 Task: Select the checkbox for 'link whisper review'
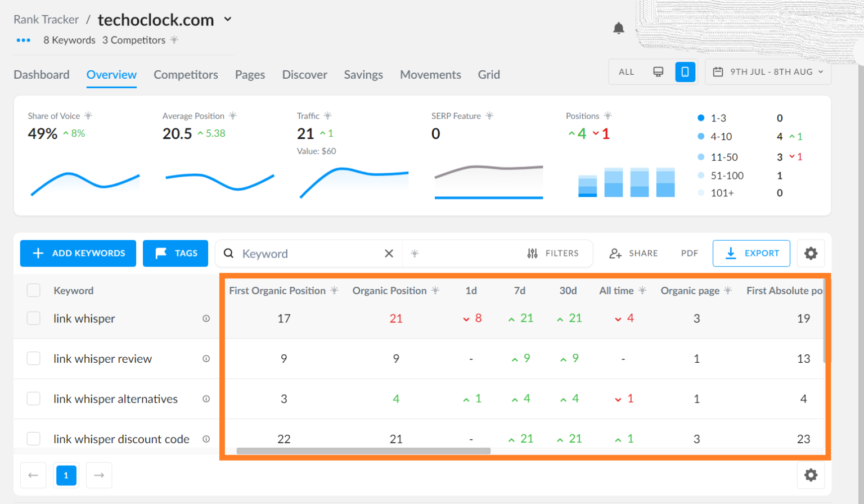point(33,359)
